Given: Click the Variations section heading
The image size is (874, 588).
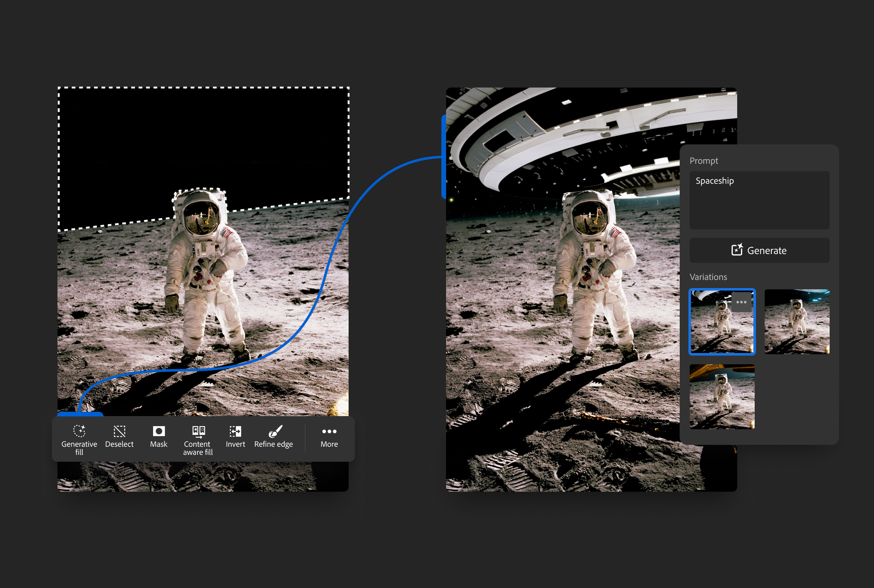Looking at the screenshot, I should click(708, 277).
